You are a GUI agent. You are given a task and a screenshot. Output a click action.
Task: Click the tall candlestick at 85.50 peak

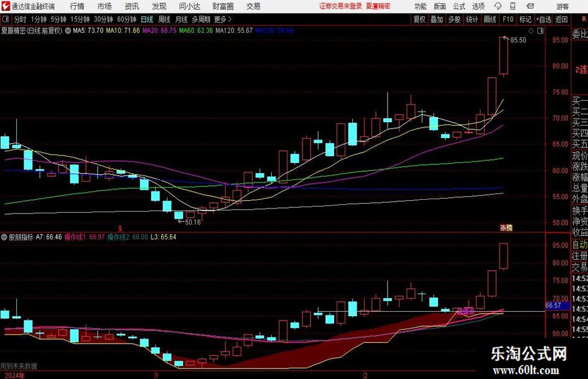coord(503,55)
